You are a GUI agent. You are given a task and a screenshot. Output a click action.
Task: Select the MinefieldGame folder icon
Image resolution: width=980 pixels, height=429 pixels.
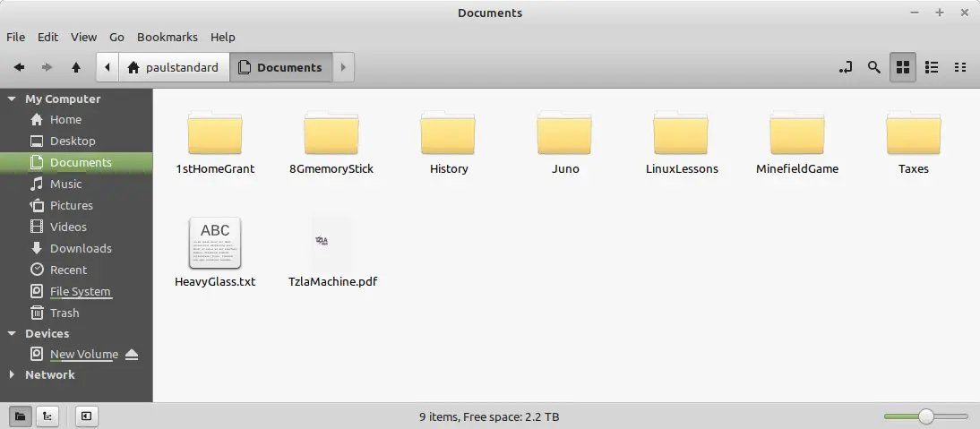click(797, 133)
